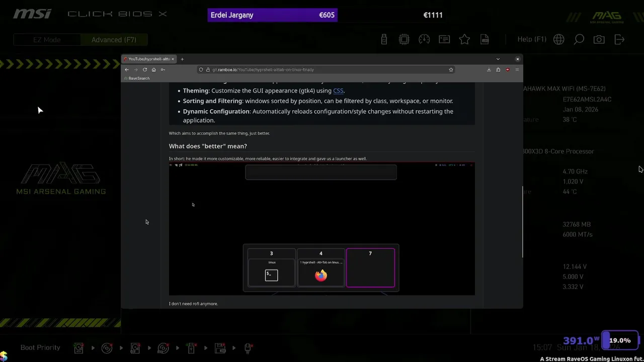Open the M-Flash USB icon in BIOS toolbar
644x362 pixels.
pos(384,39)
